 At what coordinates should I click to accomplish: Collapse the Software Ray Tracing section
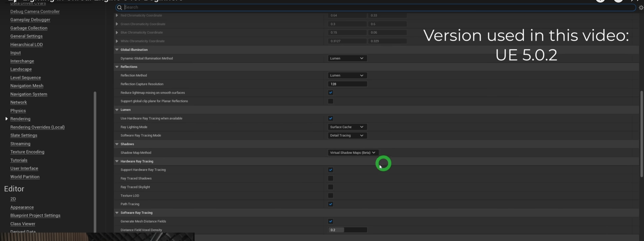pos(117,213)
